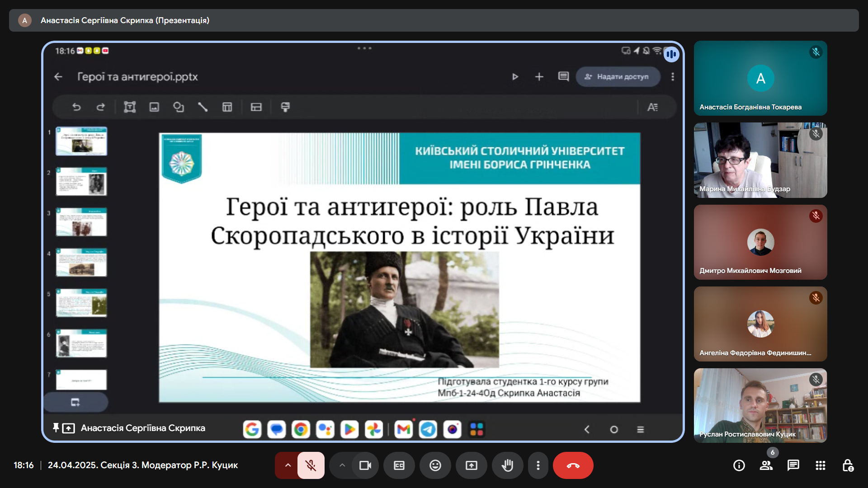Expand video settings chevron beside the camera
The image size is (868, 488).
[x=342, y=465]
